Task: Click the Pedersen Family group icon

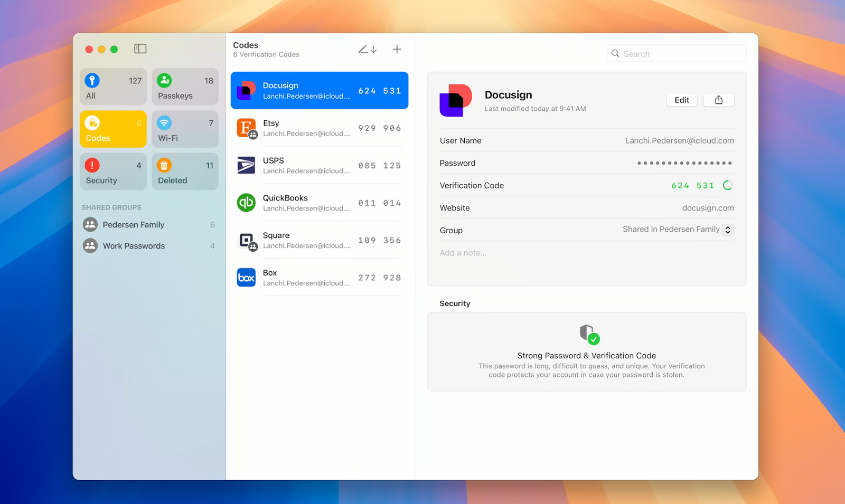Action: tap(90, 225)
